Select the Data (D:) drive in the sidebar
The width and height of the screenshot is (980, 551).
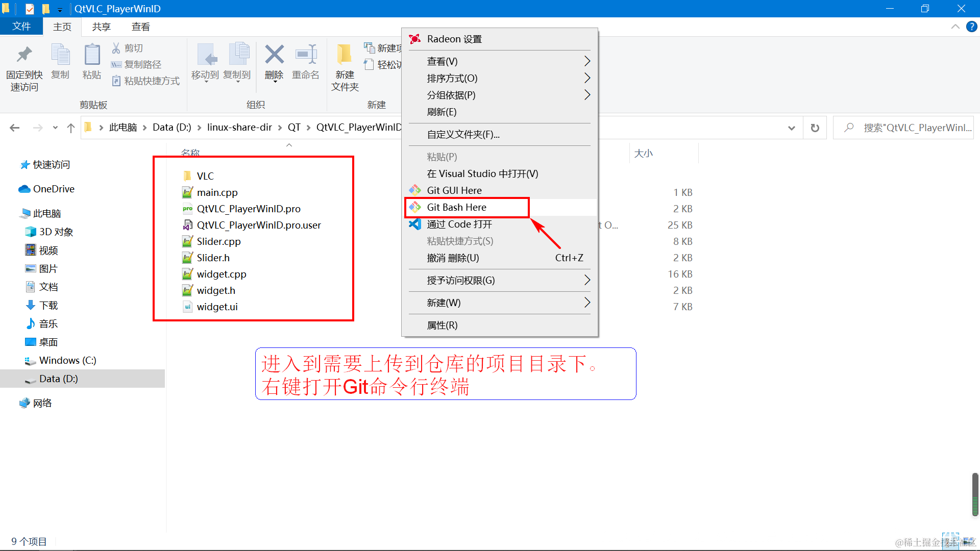[58, 379]
